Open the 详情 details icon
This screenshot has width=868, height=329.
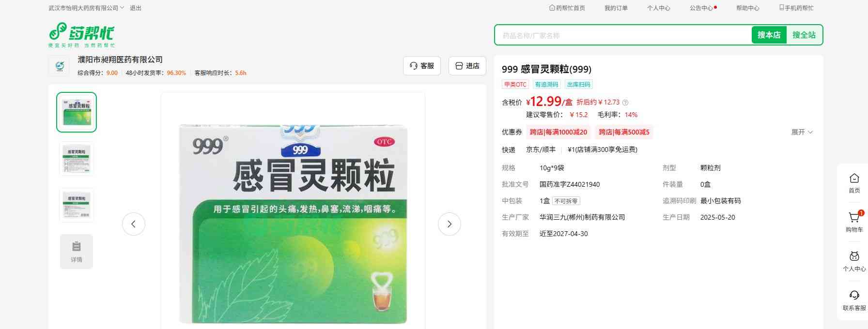tap(77, 252)
